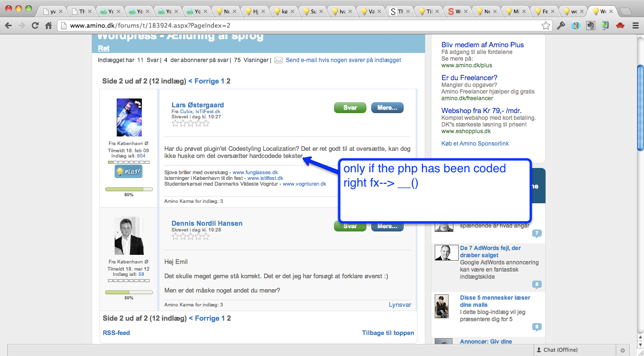Expand the Chat (Offline) panel
The image size is (644, 356).
pos(557,350)
